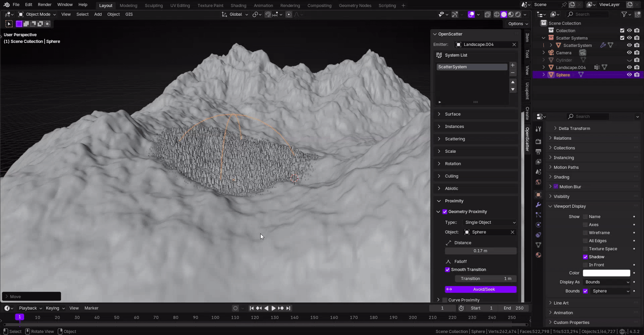Expand the Scattering panel
Screen dimensions: 644x335
(455, 139)
